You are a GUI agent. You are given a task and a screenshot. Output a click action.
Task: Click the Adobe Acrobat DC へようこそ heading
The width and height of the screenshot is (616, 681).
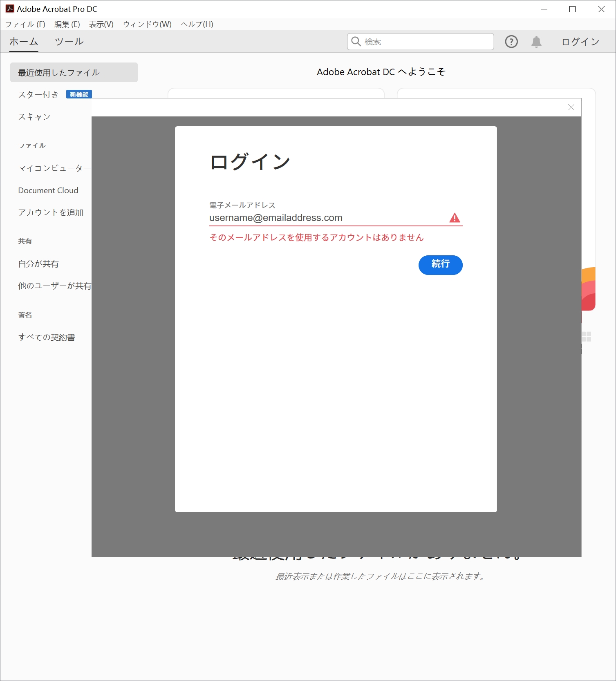(x=381, y=72)
